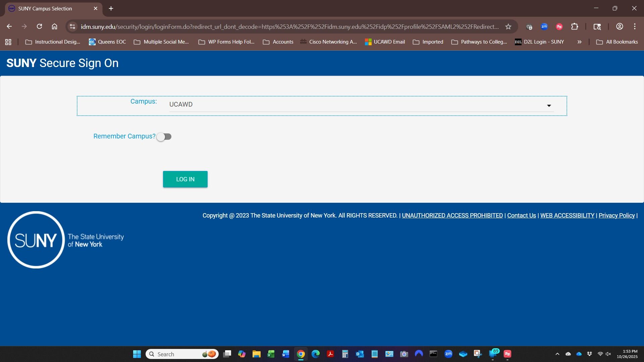Image resolution: width=644 pixels, height=362 pixels.
Task: Open the bookmarks bar apps grid icon
Action: click(8, 42)
